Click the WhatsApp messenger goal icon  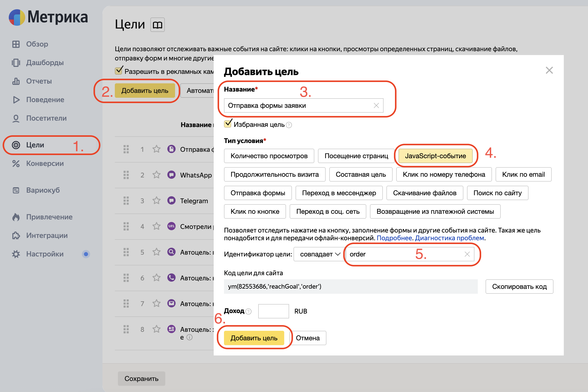tap(171, 175)
